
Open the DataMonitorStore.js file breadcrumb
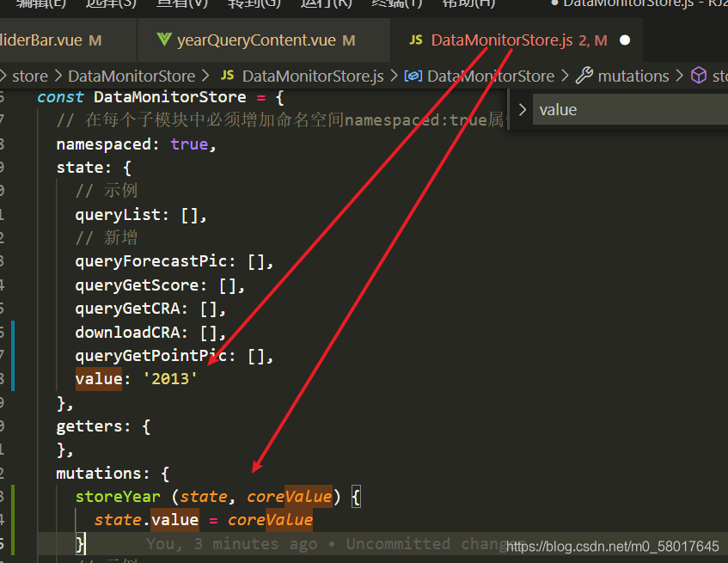coord(312,76)
